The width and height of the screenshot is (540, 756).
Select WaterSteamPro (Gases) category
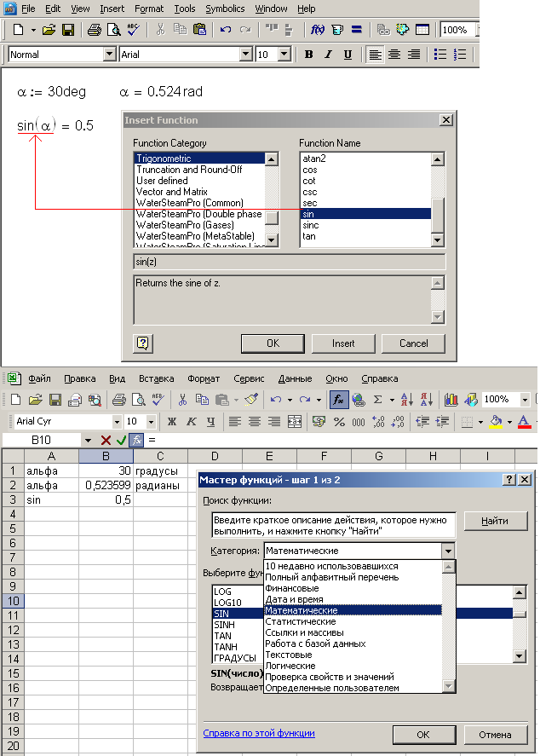pos(199,225)
